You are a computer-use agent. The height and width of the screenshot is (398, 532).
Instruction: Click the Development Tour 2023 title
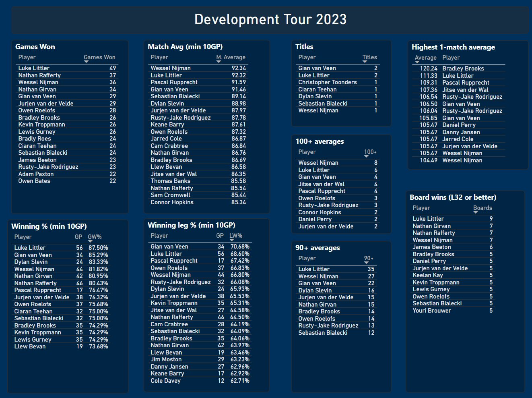point(270,19)
